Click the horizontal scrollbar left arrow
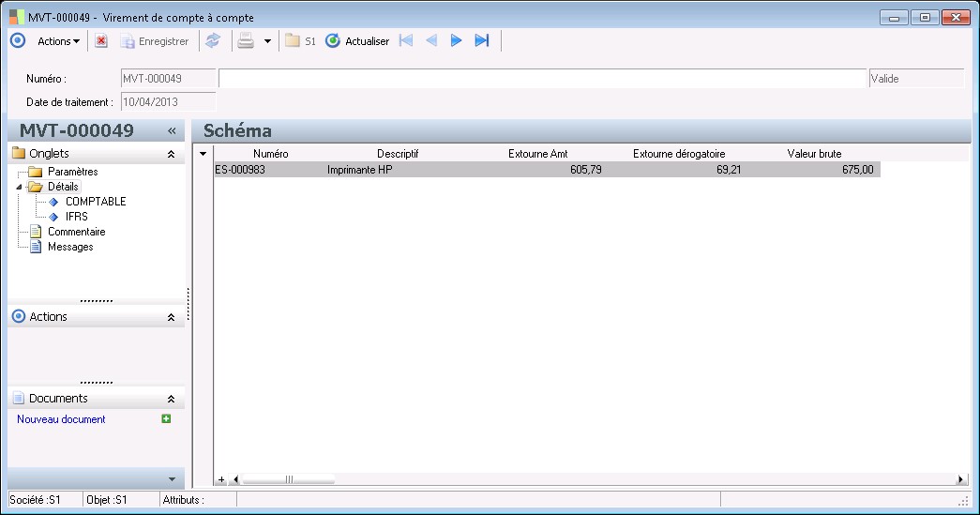 pyautogui.click(x=235, y=480)
